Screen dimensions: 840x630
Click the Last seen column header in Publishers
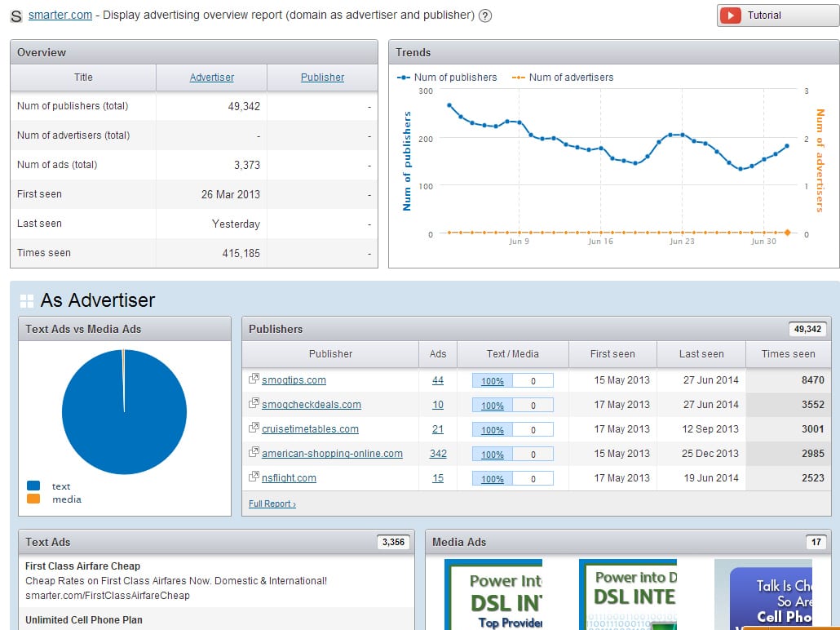[x=701, y=354]
